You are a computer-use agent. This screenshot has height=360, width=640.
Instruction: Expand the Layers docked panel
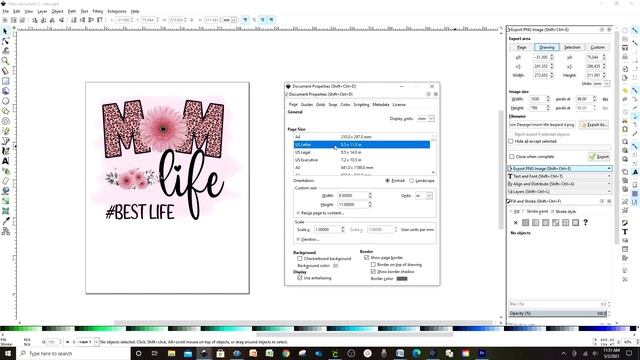click(x=559, y=192)
